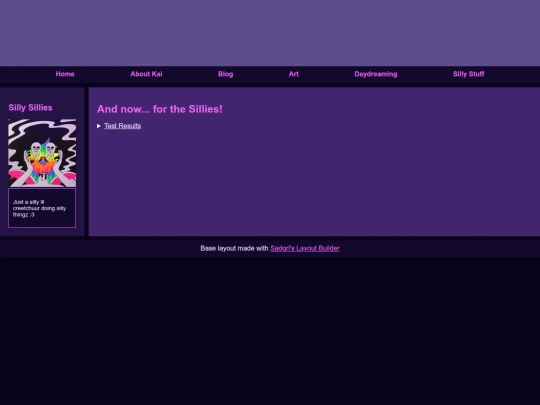Click the 'And now... for the Sillies!' heading
This screenshot has height=405, width=540.
(160, 109)
